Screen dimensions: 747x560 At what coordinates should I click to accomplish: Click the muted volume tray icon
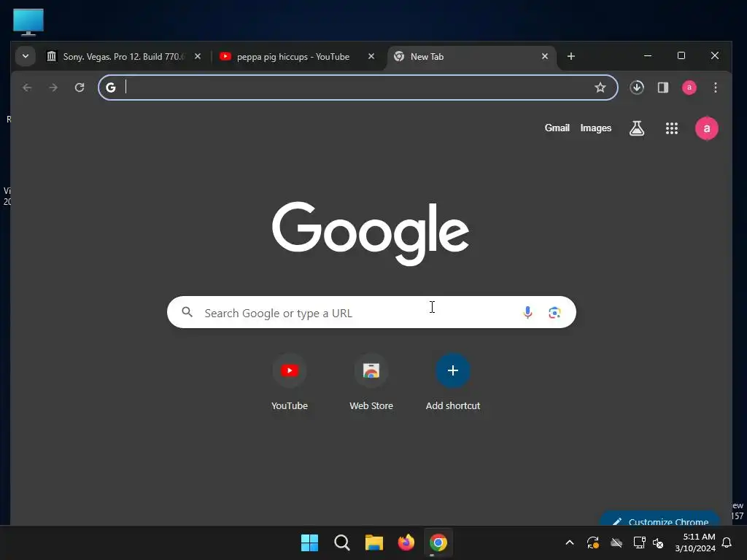[658, 542]
